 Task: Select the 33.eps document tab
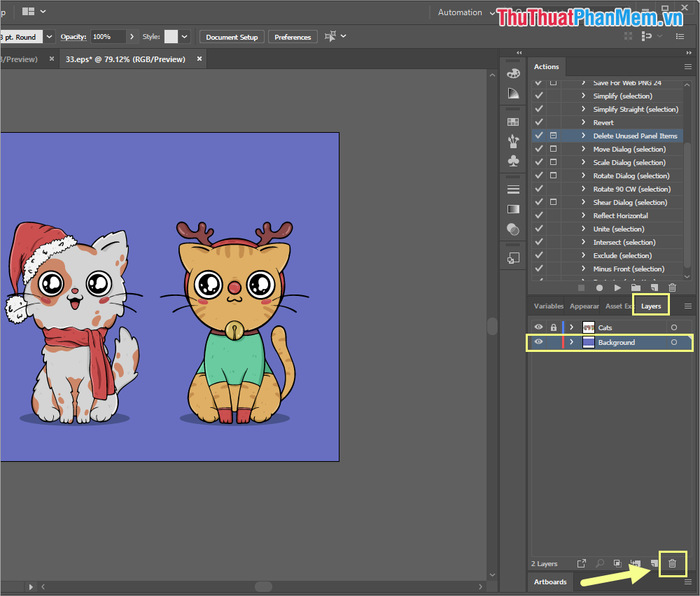125,59
